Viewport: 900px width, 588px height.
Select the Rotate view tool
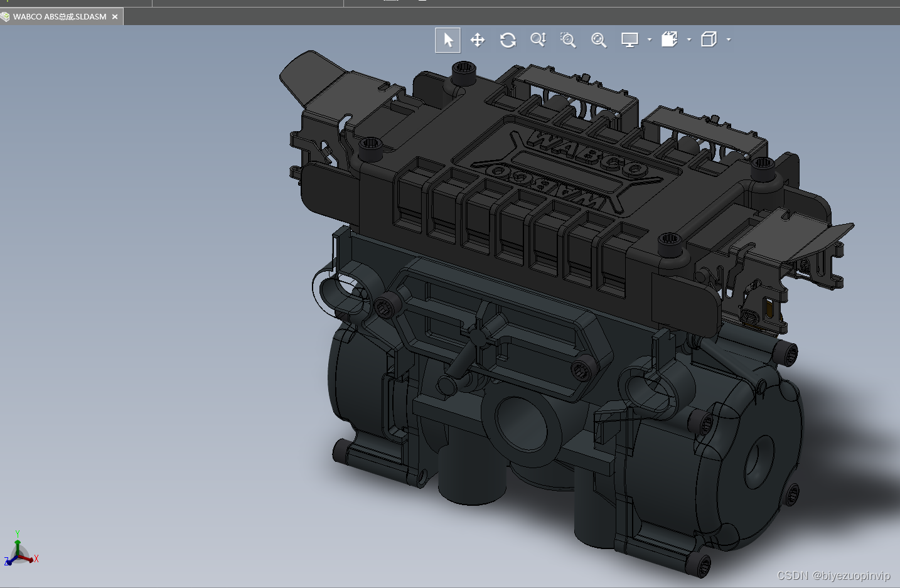click(508, 40)
